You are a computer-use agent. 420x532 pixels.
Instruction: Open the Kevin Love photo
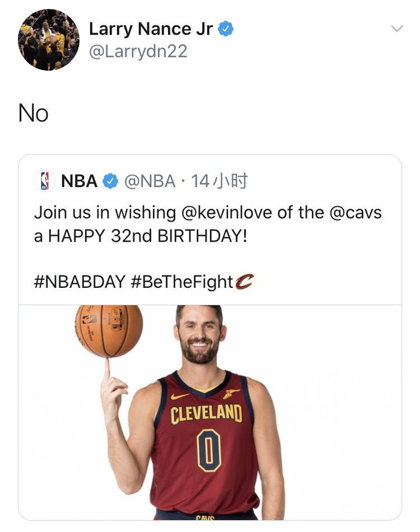coord(210,414)
